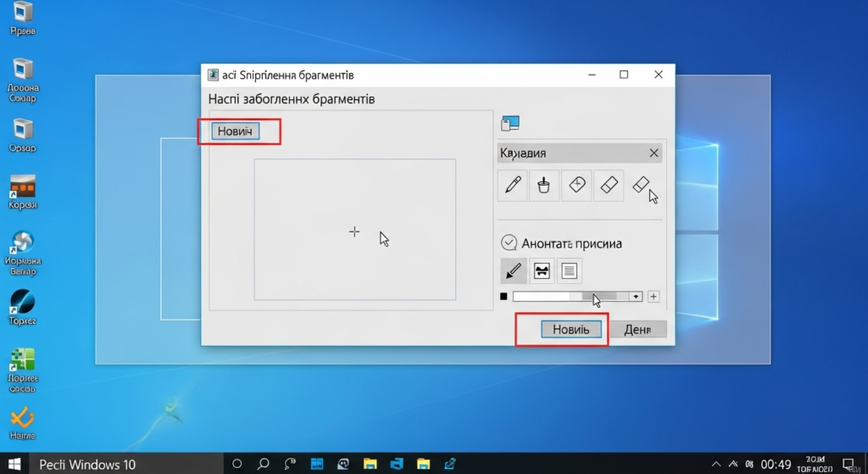Select the first eraser tool
Image resolution: width=868 pixels, height=474 pixels.
tap(609, 185)
